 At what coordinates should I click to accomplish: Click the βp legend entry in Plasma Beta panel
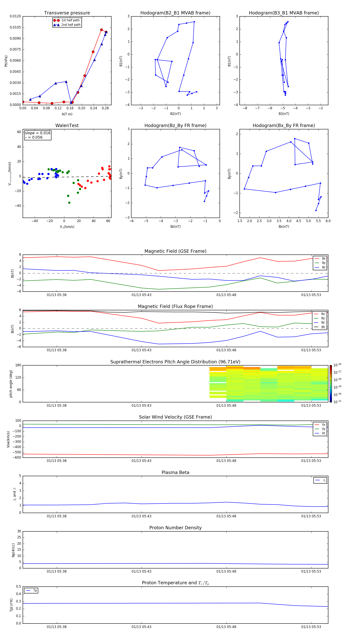point(320,480)
